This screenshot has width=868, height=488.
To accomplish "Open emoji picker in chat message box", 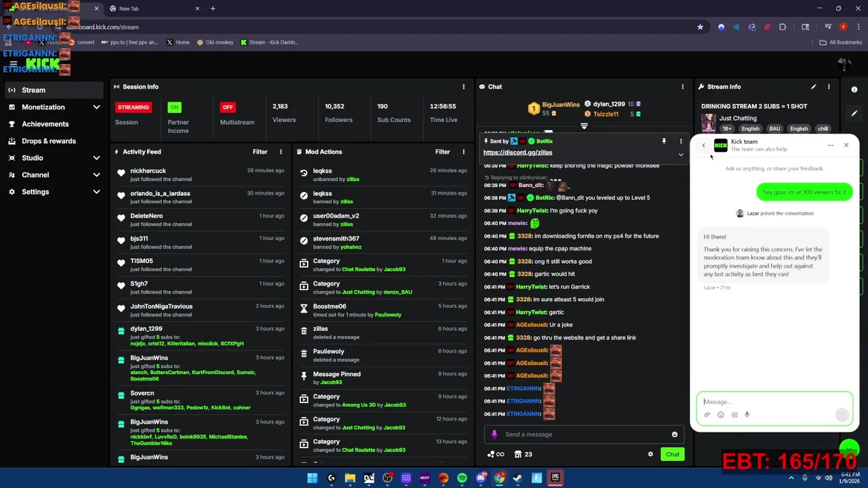I will click(x=674, y=434).
